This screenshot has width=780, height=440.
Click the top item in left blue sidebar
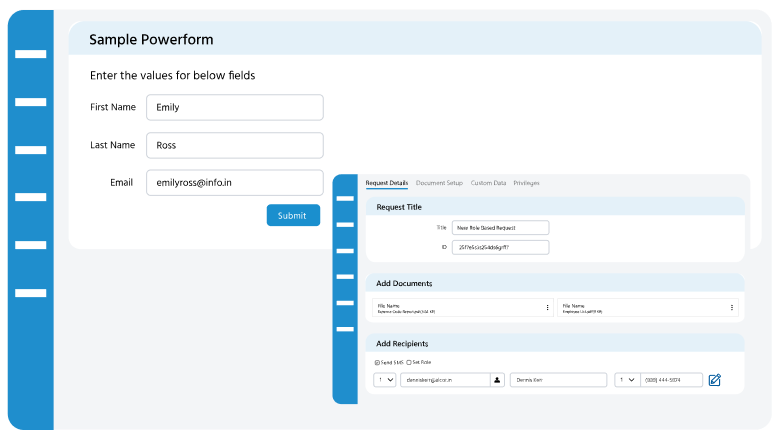tap(31, 54)
